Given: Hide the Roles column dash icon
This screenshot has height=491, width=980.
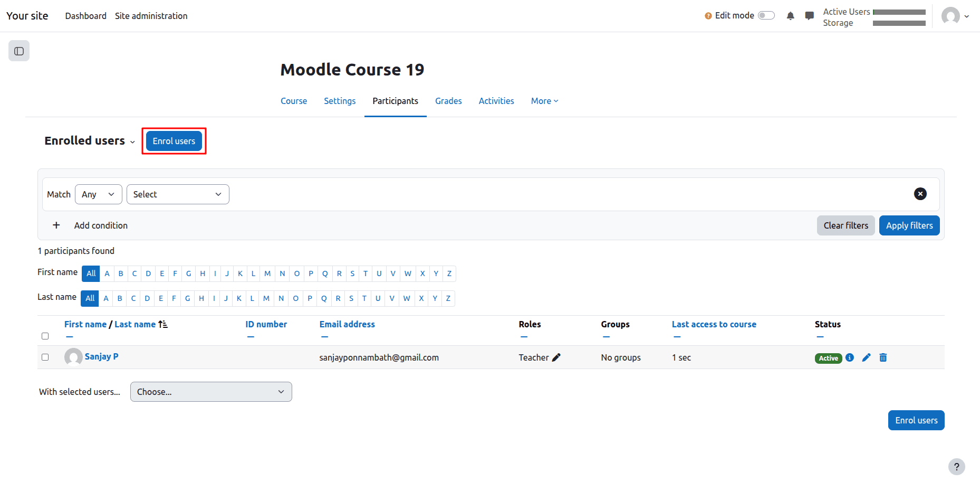Looking at the screenshot, I should (524, 337).
